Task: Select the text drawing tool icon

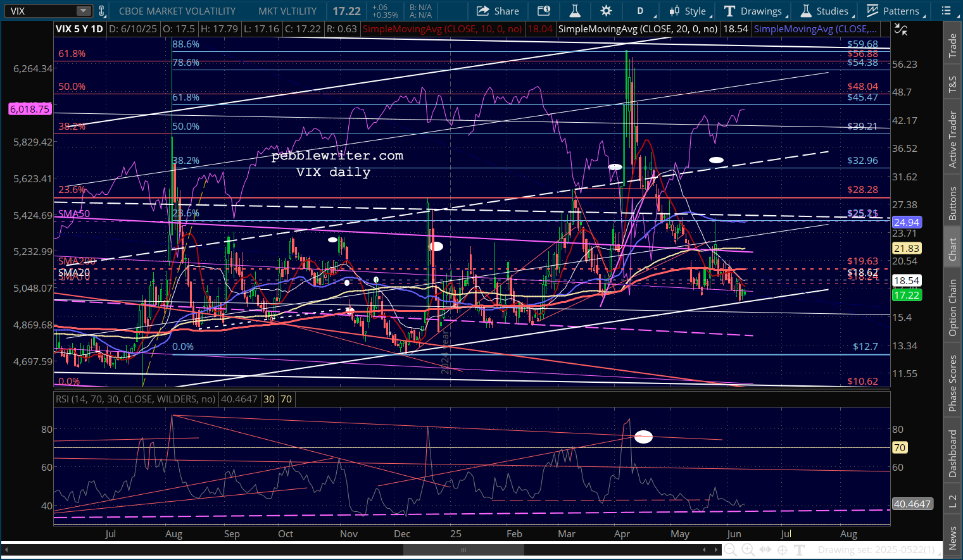Action: (800, 549)
